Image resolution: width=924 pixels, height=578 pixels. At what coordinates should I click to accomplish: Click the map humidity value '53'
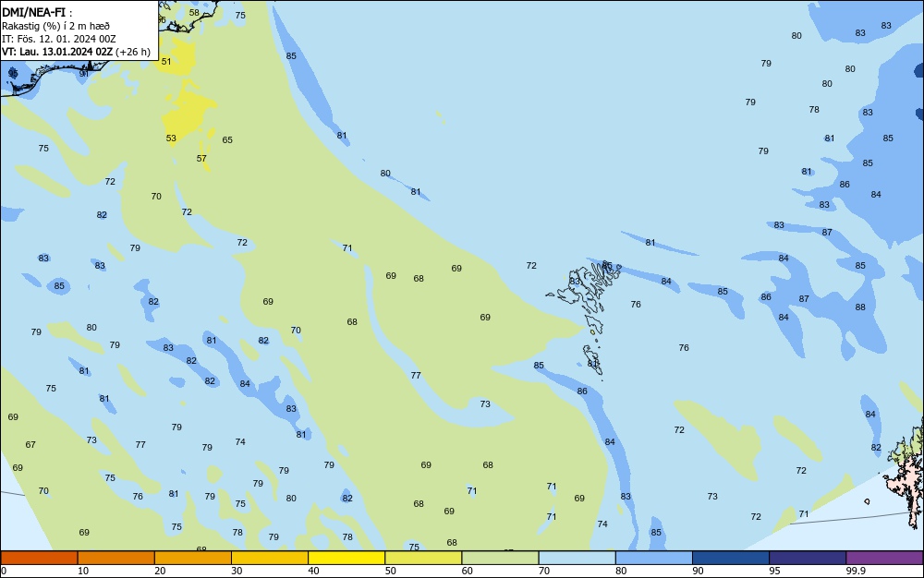pos(171,138)
